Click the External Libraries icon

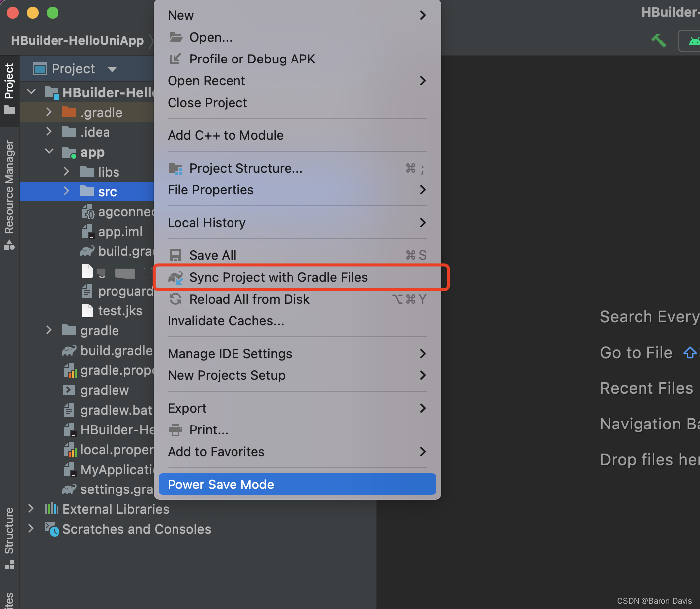[x=52, y=509]
